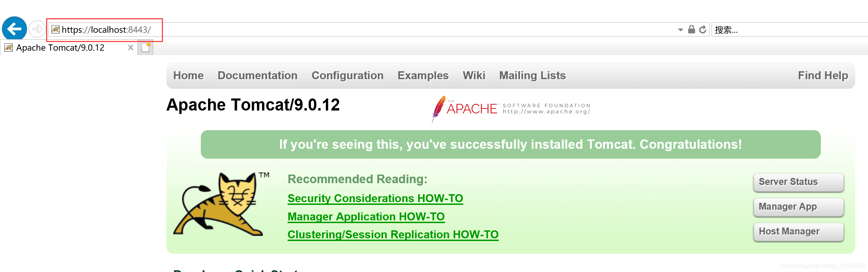The height and width of the screenshot is (272, 868).
Task: Select the Apache Tomcat/9.0.12 browser tab
Action: (x=69, y=48)
